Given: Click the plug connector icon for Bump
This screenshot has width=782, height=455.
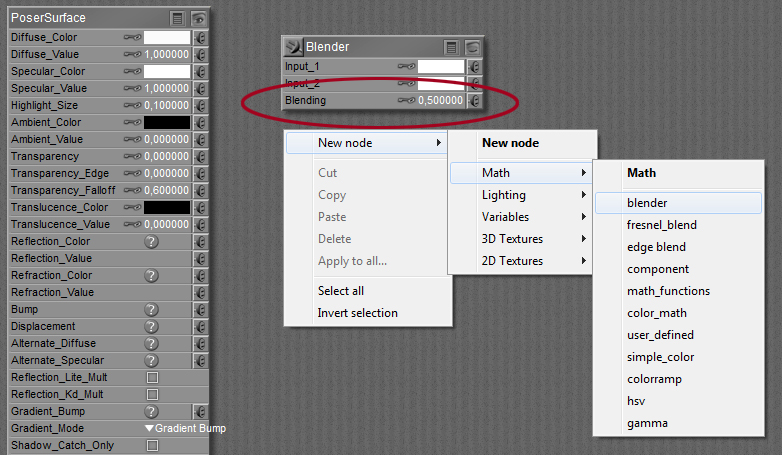Looking at the screenshot, I should click(x=200, y=309).
